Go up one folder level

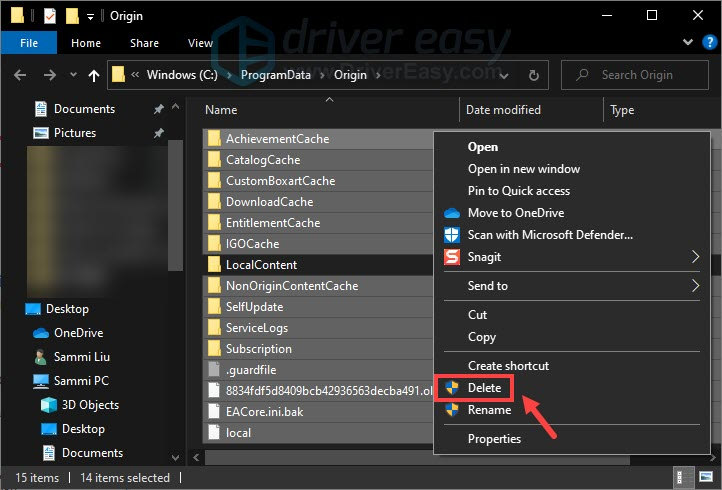pos(93,75)
